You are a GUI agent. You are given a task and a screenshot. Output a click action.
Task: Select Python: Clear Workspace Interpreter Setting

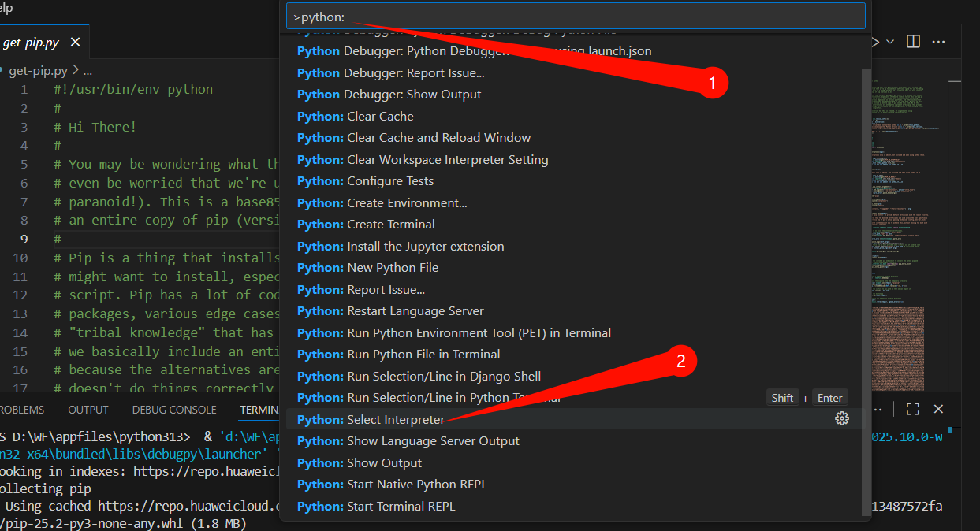coord(576,159)
